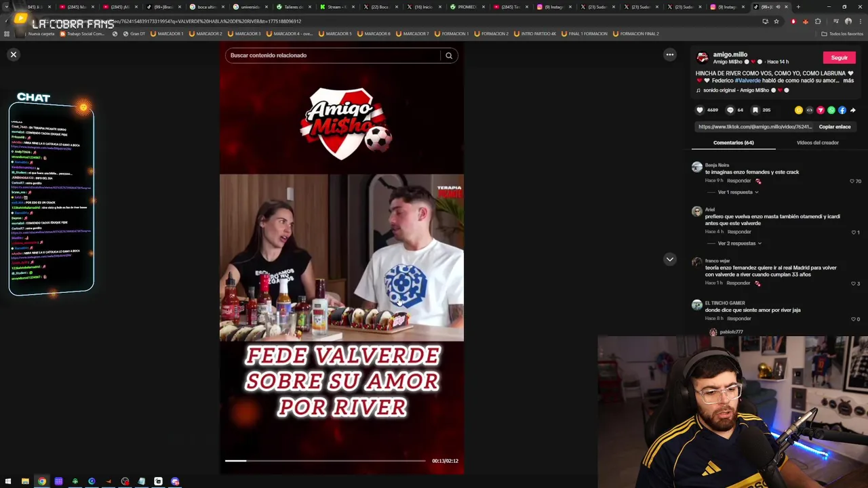Viewport: 868px width, 488px height.
Task: Open FORMACION 1 bookmark
Action: pos(452,34)
